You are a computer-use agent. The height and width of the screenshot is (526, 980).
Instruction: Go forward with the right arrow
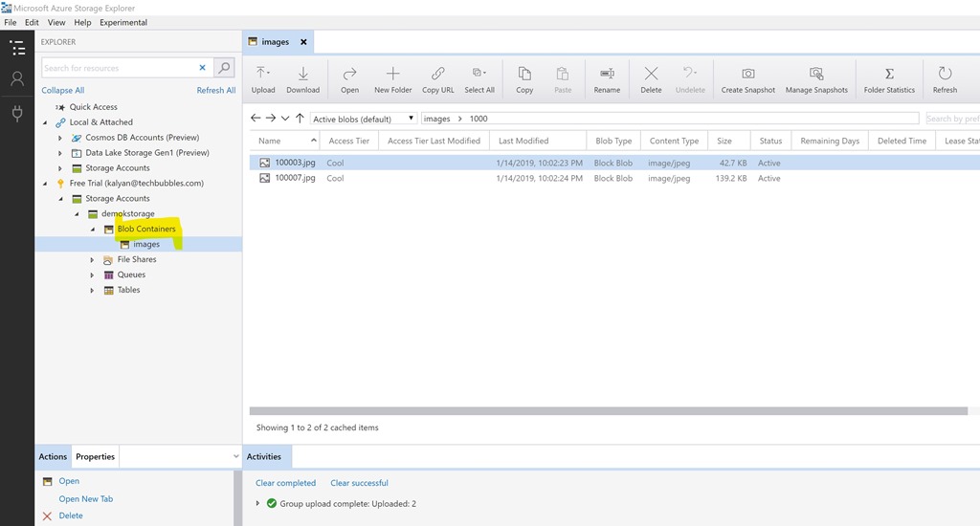[x=271, y=118]
